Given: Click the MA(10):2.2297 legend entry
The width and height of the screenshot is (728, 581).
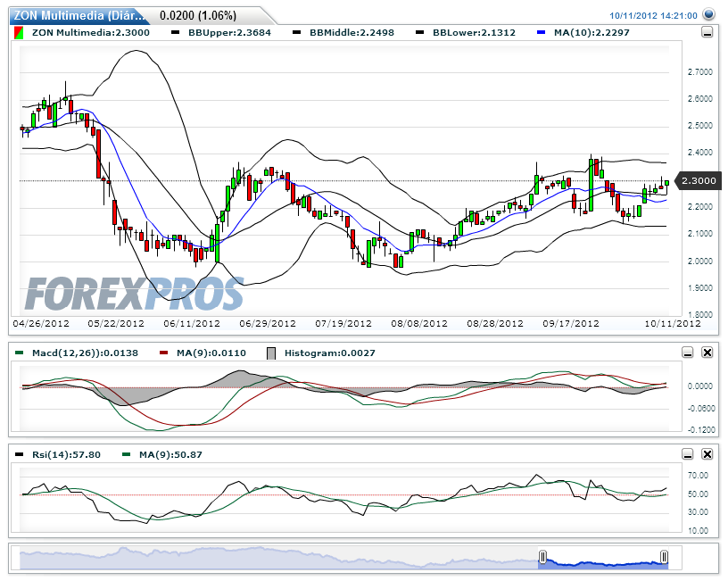Looking at the screenshot, I should [x=583, y=32].
